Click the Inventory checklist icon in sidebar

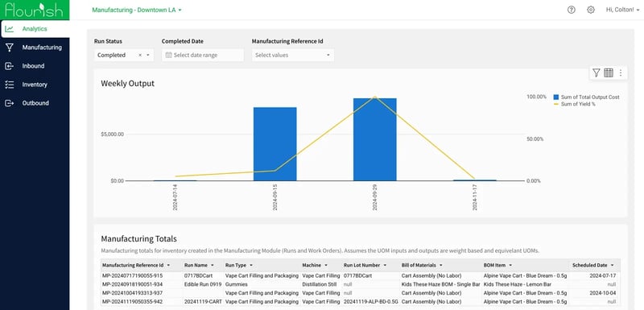coord(9,85)
